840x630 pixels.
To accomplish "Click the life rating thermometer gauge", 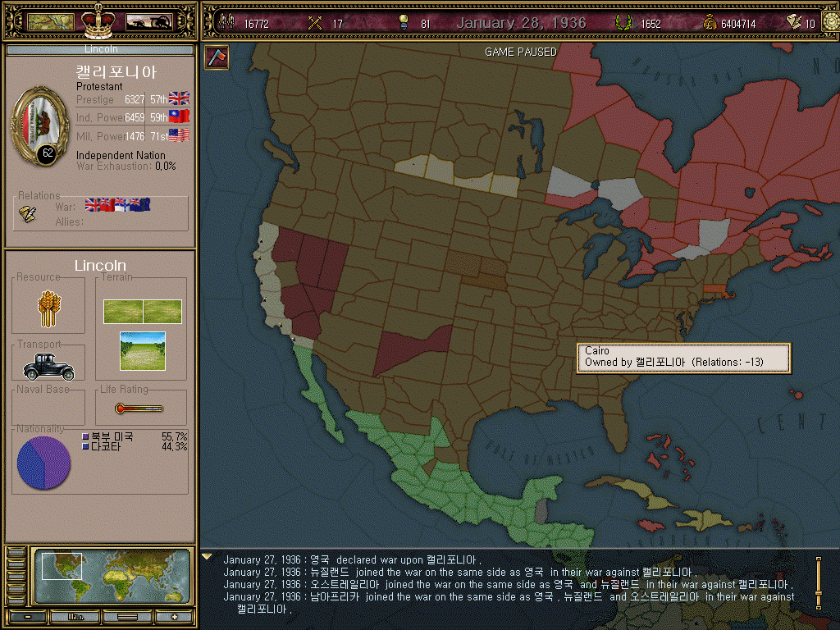I will click(139, 409).
